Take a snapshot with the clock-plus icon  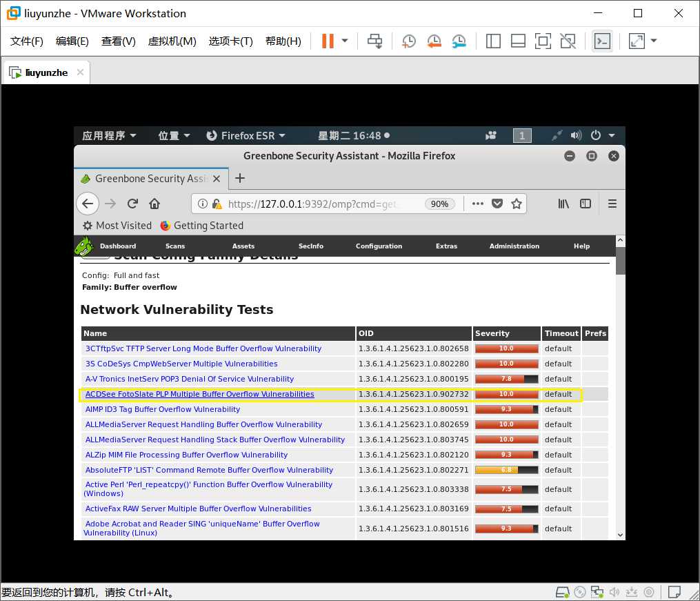coord(408,41)
